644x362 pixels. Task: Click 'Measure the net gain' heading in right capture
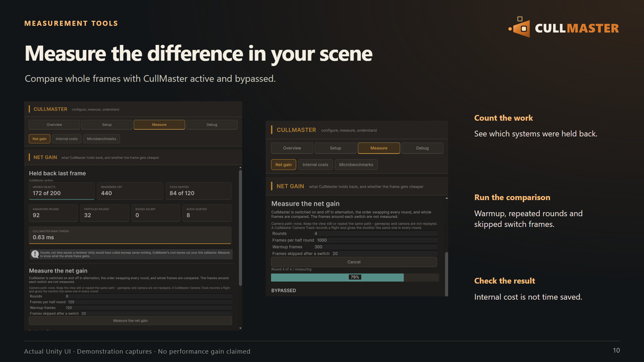click(x=305, y=204)
